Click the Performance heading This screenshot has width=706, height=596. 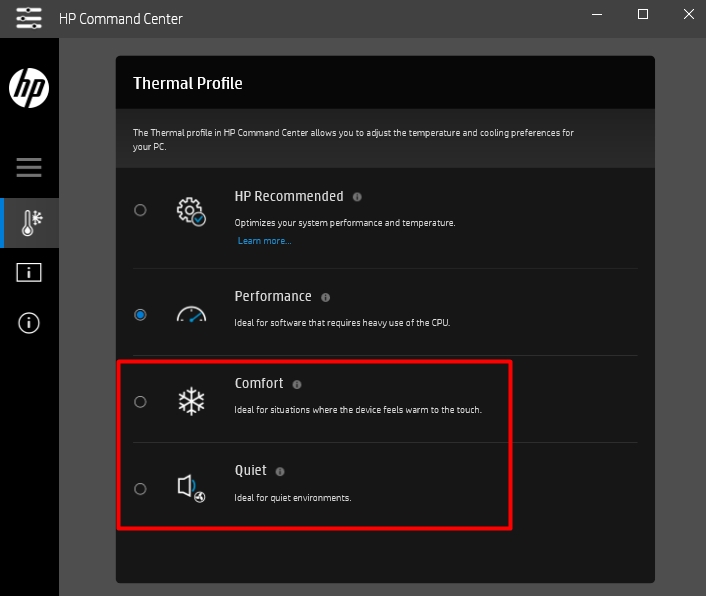tap(273, 296)
